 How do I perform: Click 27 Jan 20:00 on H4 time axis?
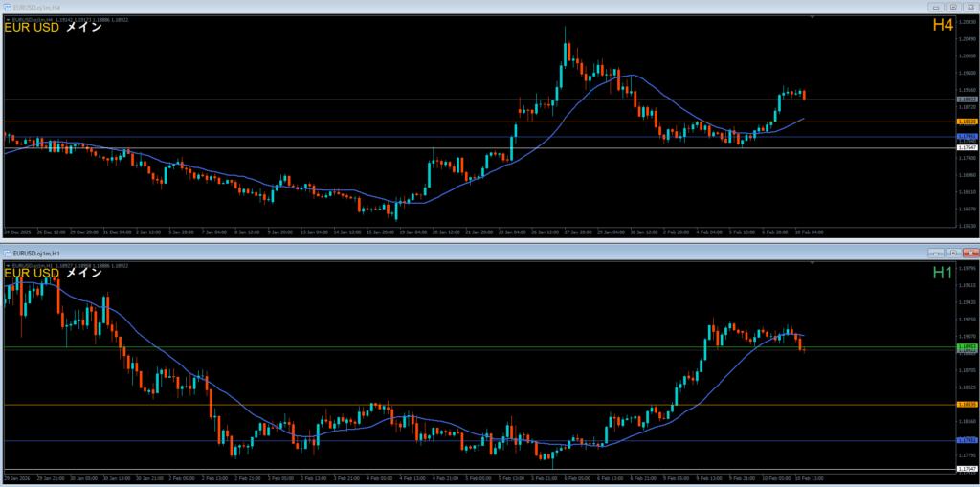(577, 232)
